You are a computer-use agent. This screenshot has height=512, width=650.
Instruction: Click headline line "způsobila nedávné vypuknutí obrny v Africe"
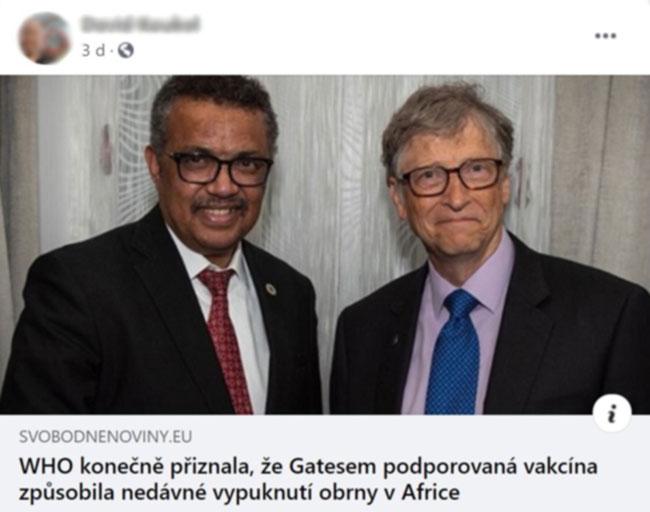click(x=239, y=493)
